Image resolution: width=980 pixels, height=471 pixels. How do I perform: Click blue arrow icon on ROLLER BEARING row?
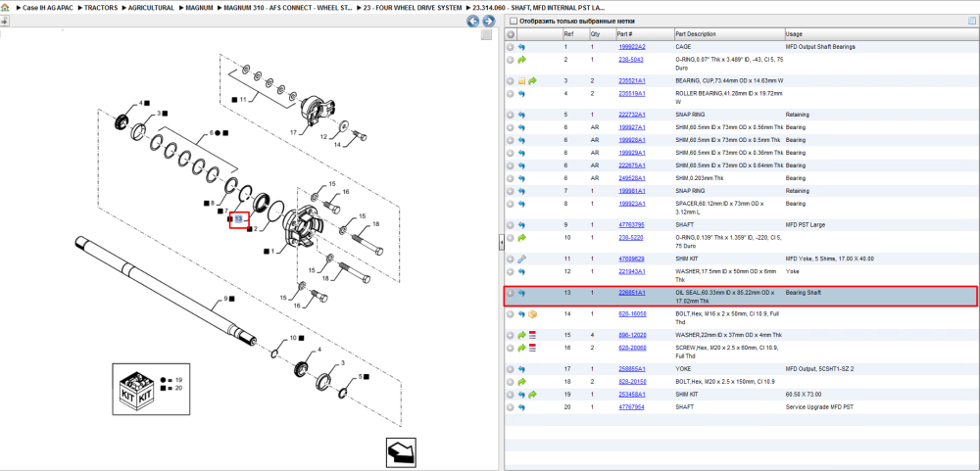[522, 94]
